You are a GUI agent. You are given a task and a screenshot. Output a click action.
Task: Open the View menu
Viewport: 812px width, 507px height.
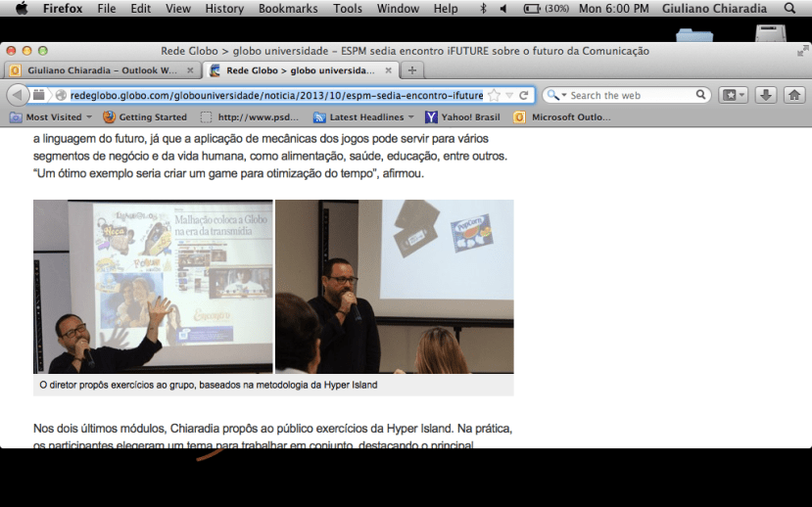178,8
